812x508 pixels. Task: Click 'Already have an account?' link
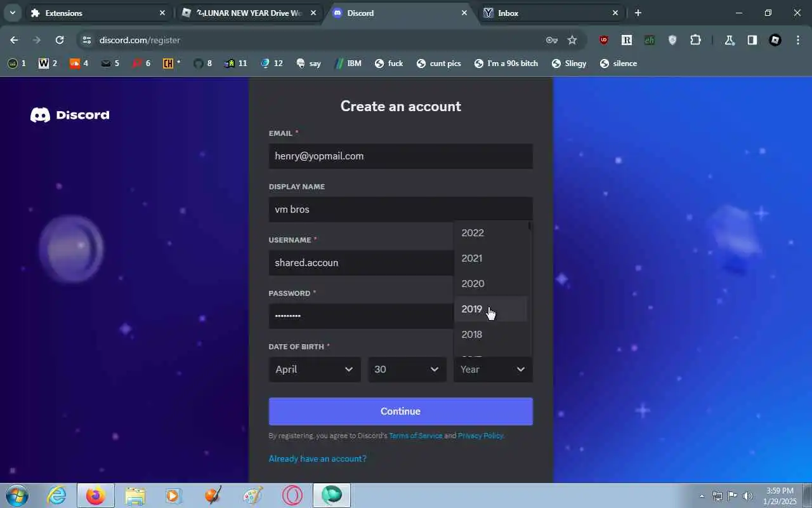coord(317,458)
